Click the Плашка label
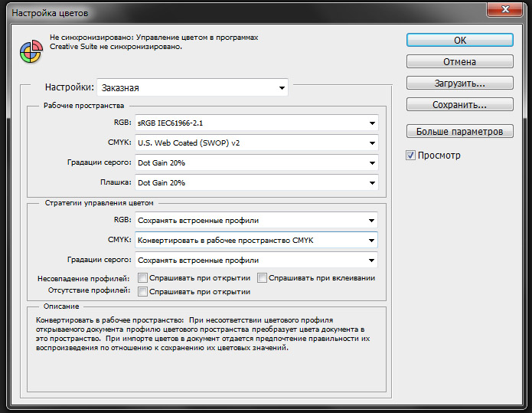Screen dimensions: 532x413 click(116, 182)
